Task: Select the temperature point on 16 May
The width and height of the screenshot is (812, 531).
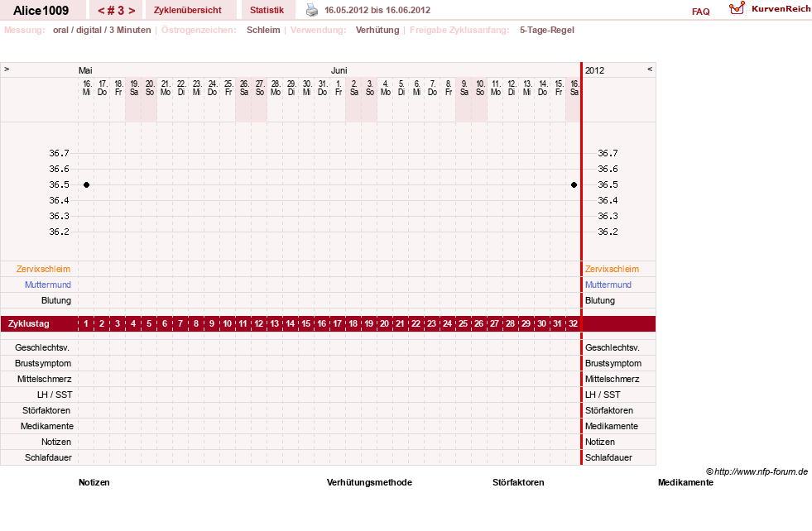Action: (x=86, y=184)
